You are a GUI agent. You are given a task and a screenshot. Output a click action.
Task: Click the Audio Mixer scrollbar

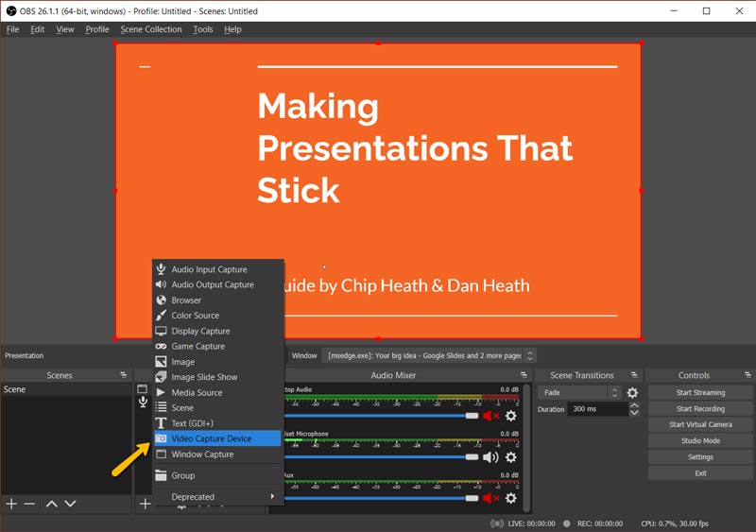point(527,448)
